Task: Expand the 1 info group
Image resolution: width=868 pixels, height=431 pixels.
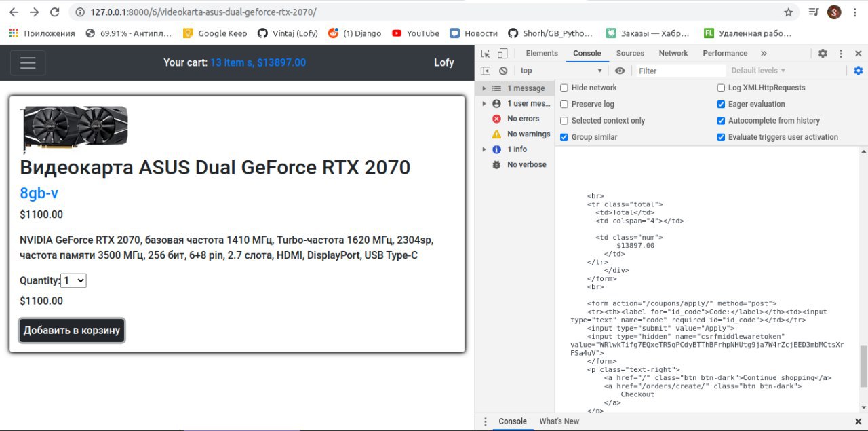Action: 484,149
